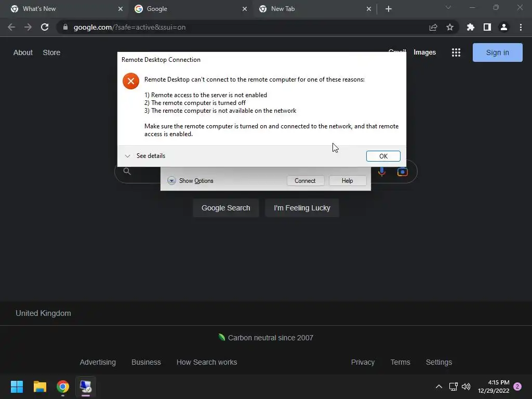Open the Windows Start menu
The height and width of the screenshot is (399, 532).
point(17,387)
